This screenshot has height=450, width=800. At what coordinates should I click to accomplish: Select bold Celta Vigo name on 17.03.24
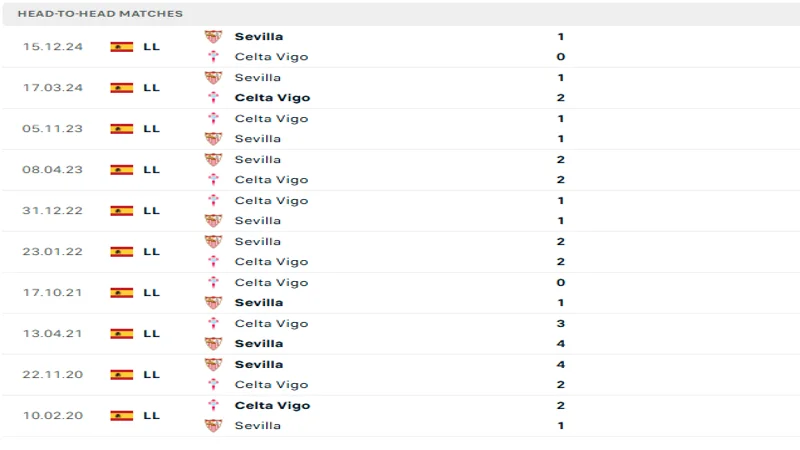click(272, 98)
